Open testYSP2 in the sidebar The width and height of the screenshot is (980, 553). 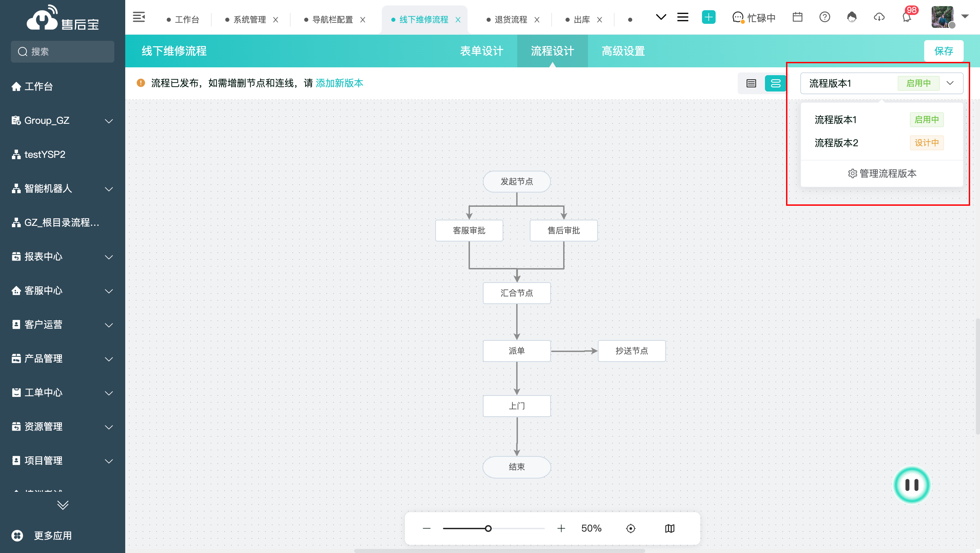click(62, 154)
